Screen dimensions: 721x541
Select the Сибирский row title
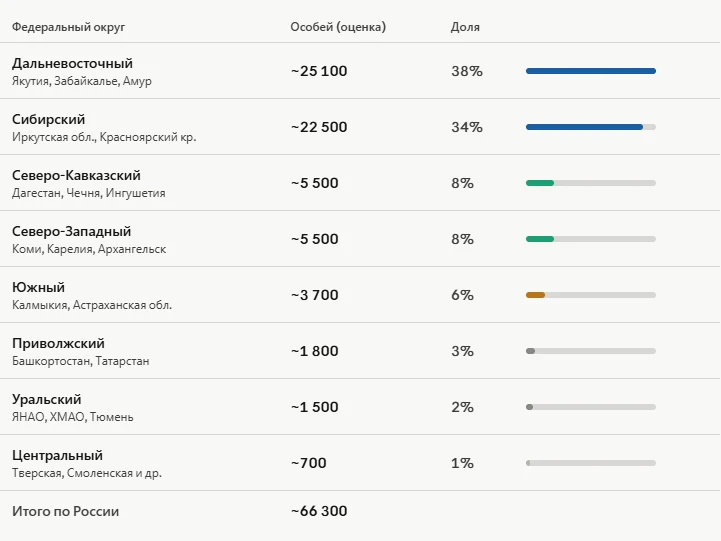coord(48,119)
